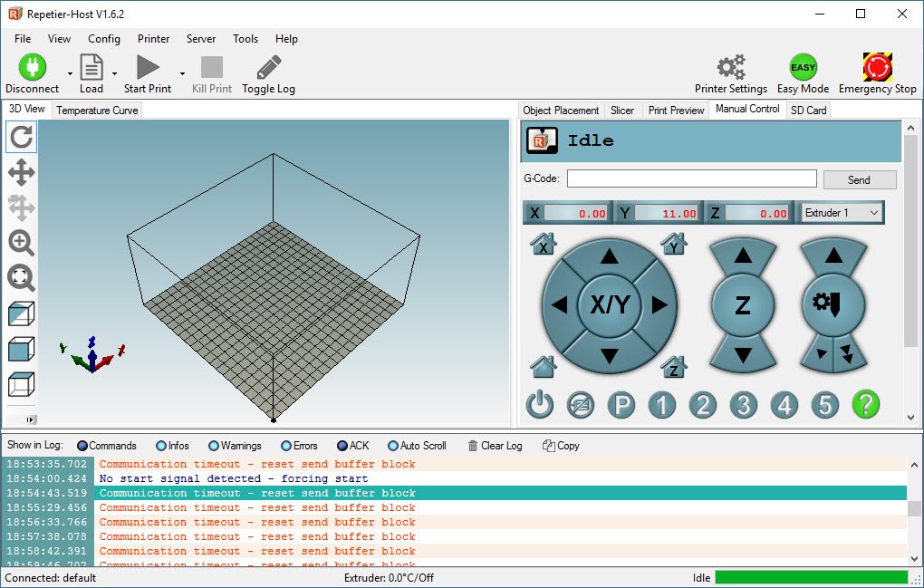Switch to Object Placement tab
Image resolution: width=924 pixels, height=588 pixels.
(561, 111)
